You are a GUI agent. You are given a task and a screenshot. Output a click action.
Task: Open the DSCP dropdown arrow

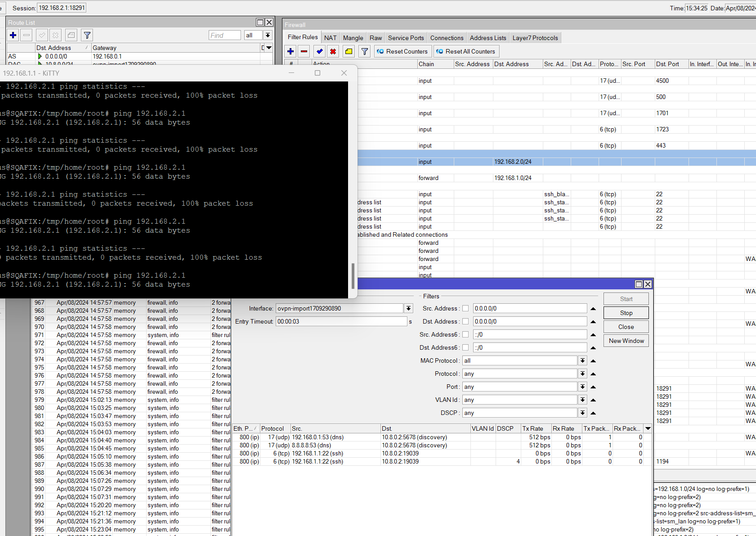point(582,413)
